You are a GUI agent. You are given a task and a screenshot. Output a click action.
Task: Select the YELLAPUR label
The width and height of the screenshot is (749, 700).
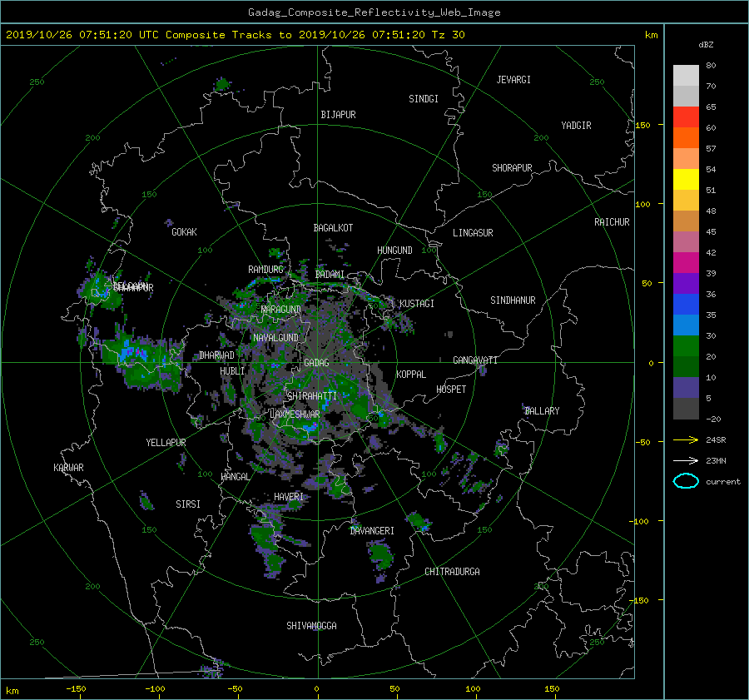click(x=166, y=443)
